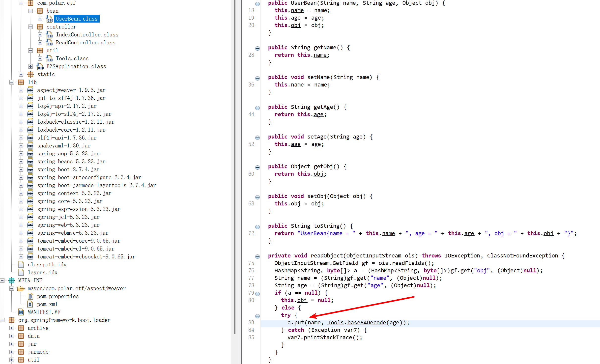The width and height of the screenshot is (600, 364).
Task: Expand the static package node
Action: (21, 74)
